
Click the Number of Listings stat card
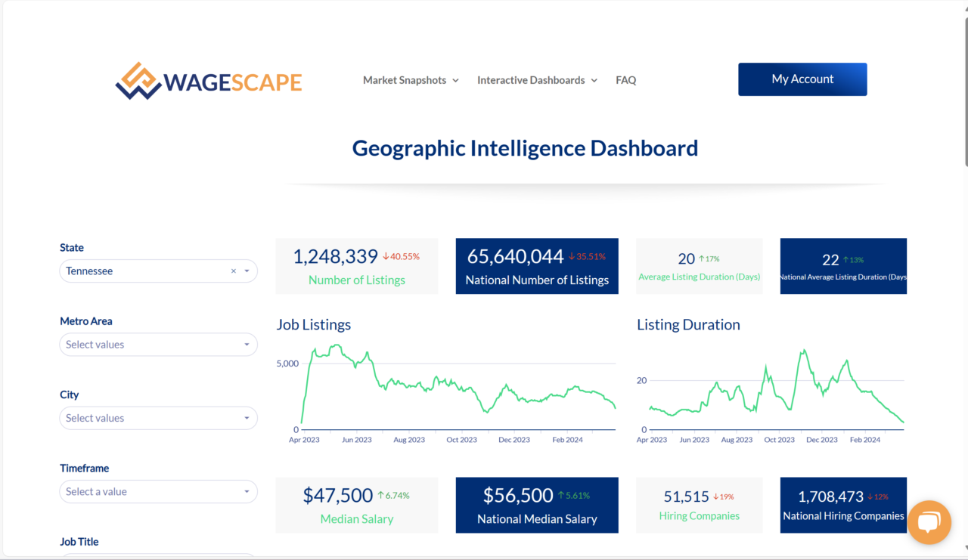(x=356, y=266)
